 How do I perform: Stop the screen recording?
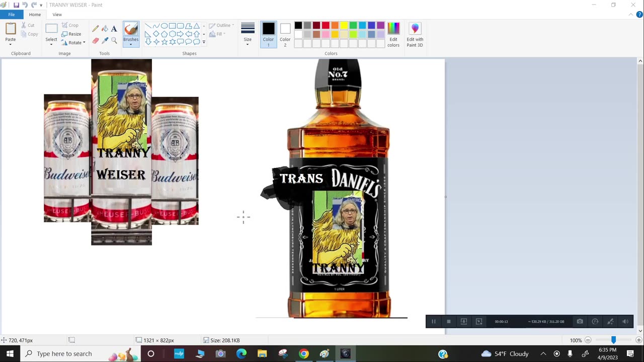449,322
